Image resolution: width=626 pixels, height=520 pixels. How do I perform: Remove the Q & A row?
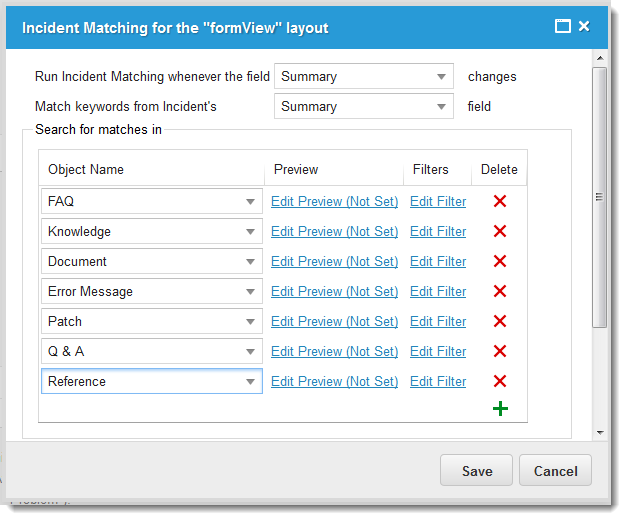click(x=500, y=351)
